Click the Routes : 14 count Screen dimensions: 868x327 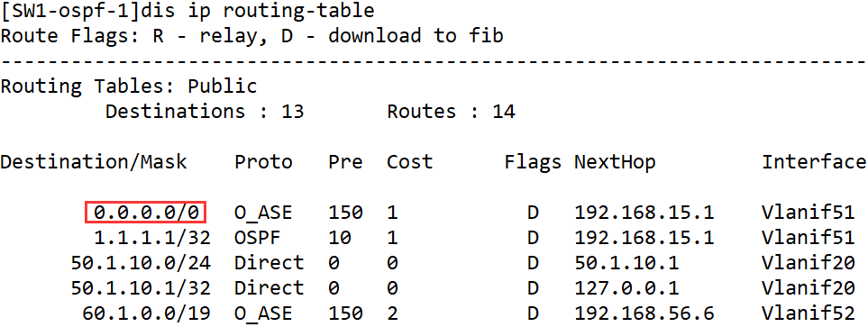coord(452,112)
